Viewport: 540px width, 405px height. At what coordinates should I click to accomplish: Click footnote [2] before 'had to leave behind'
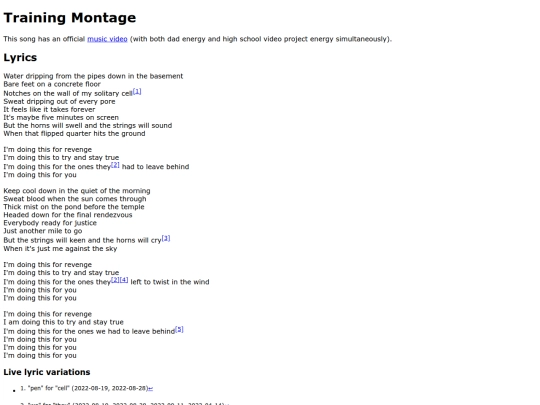click(x=115, y=165)
